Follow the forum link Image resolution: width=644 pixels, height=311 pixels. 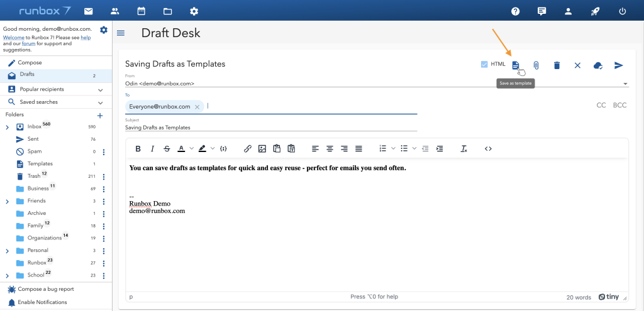click(28, 43)
